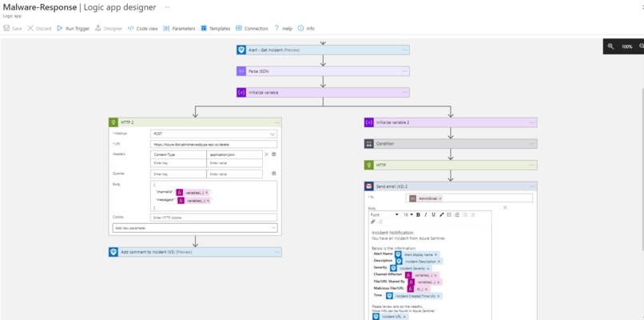Click the Gmail icon on Send email
644x320 pixels.
click(x=369, y=186)
